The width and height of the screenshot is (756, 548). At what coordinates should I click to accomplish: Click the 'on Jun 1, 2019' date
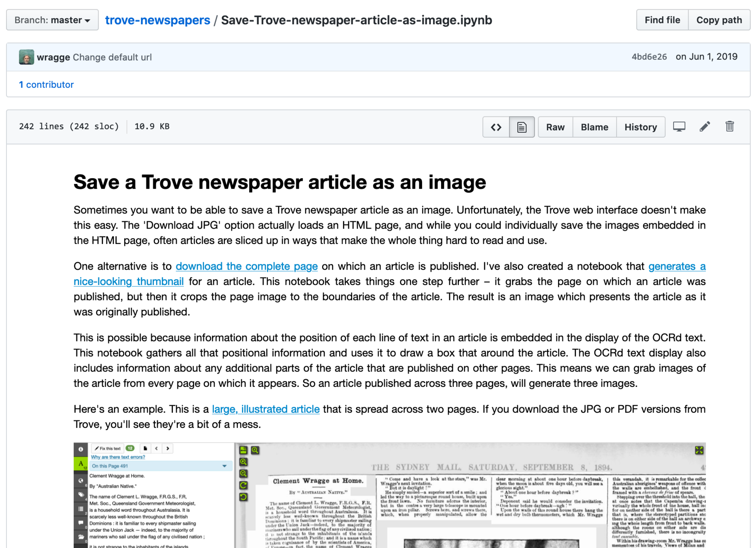tap(706, 57)
